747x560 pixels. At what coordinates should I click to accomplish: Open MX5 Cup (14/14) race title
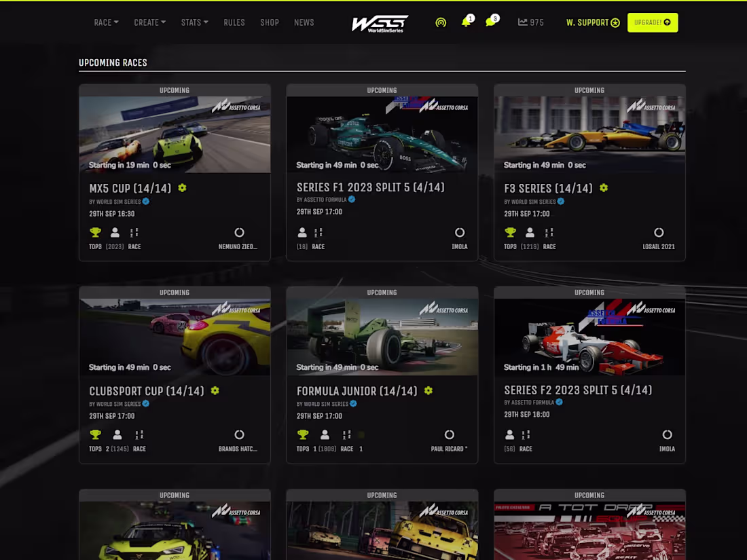pyautogui.click(x=130, y=188)
